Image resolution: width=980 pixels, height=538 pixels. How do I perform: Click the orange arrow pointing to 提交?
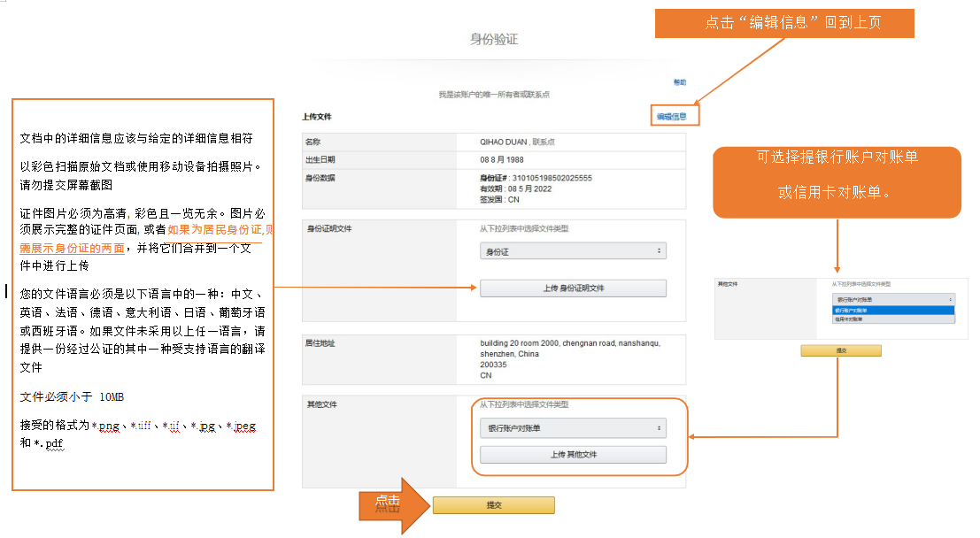397,505
